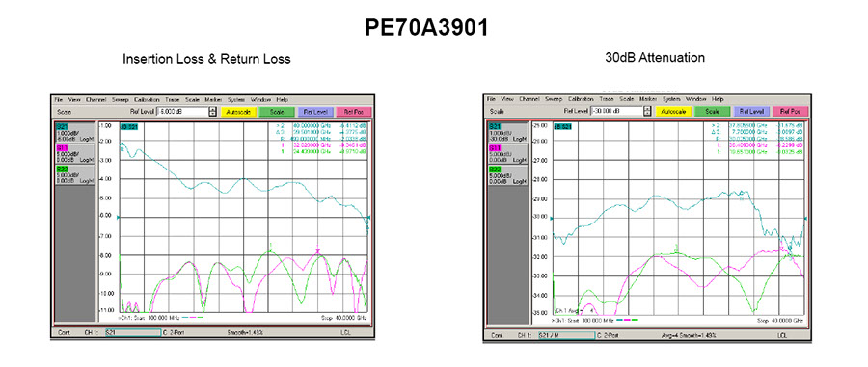Image resolution: width=868 pixels, height=367 pixels.
Task: Click S21 / M status field in 30dB Attenuation window
Action: [567, 335]
